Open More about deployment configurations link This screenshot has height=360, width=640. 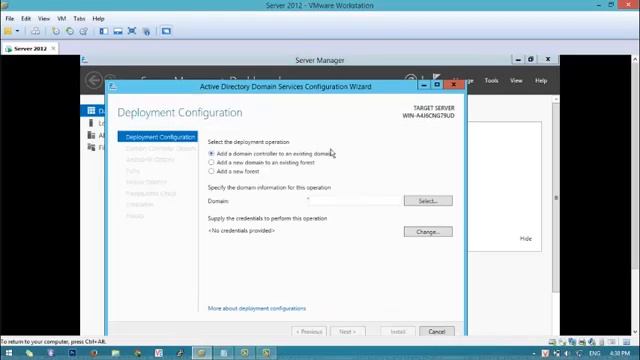[x=257, y=309]
